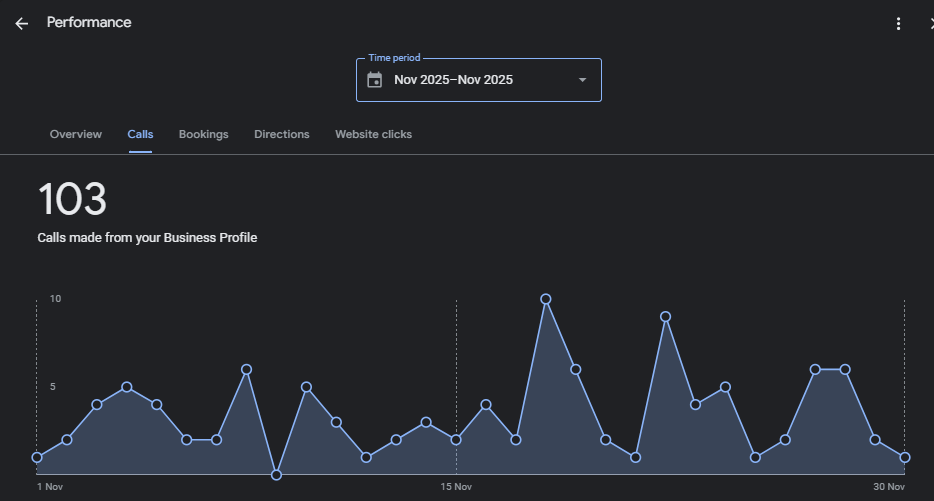Select the data point with zero calls
Image resolution: width=934 pixels, height=501 pixels.
pos(277,474)
